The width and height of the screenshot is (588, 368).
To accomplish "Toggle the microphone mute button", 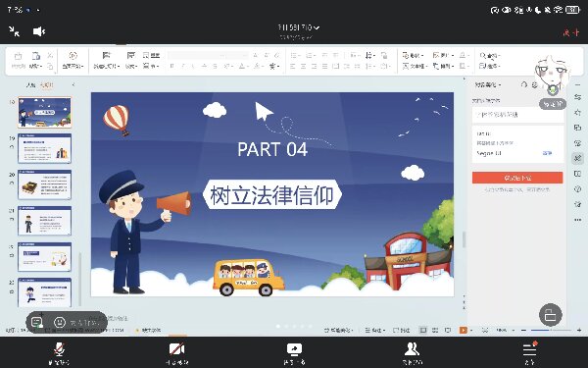I will click(x=59, y=353).
